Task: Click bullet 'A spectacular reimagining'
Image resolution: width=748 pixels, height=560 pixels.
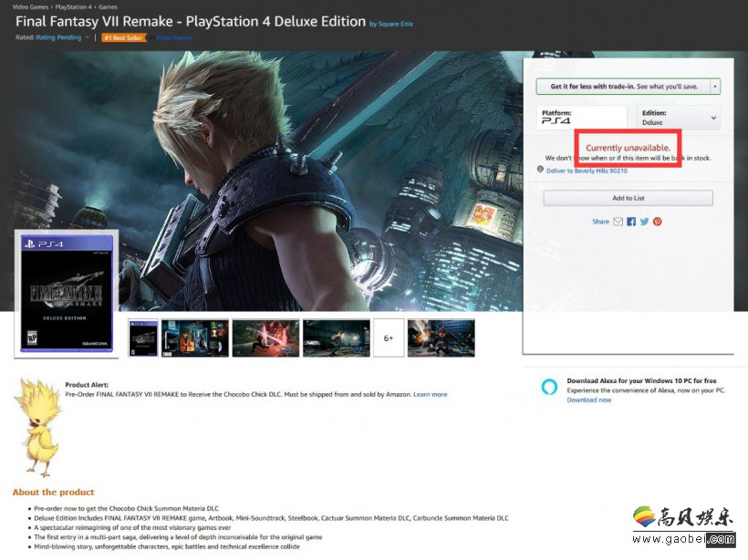Action: click(x=132, y=527)
